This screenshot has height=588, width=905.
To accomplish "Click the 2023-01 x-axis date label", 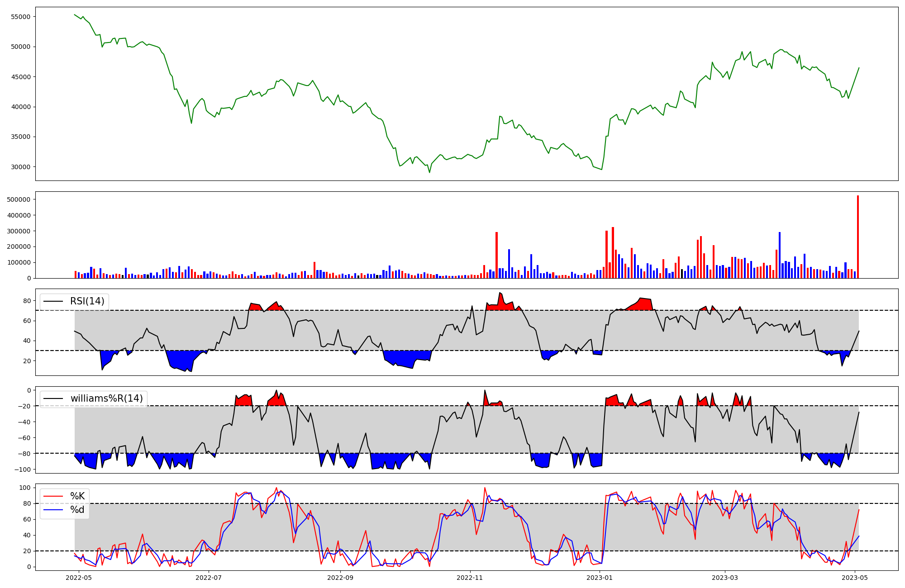I will [x=600, y=577].
